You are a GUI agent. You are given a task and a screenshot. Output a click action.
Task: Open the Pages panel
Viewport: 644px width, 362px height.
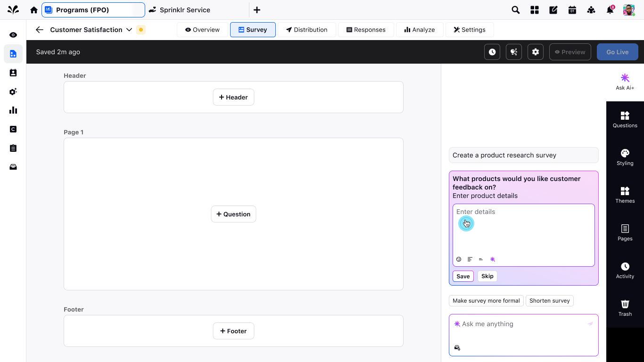(625, 232)
